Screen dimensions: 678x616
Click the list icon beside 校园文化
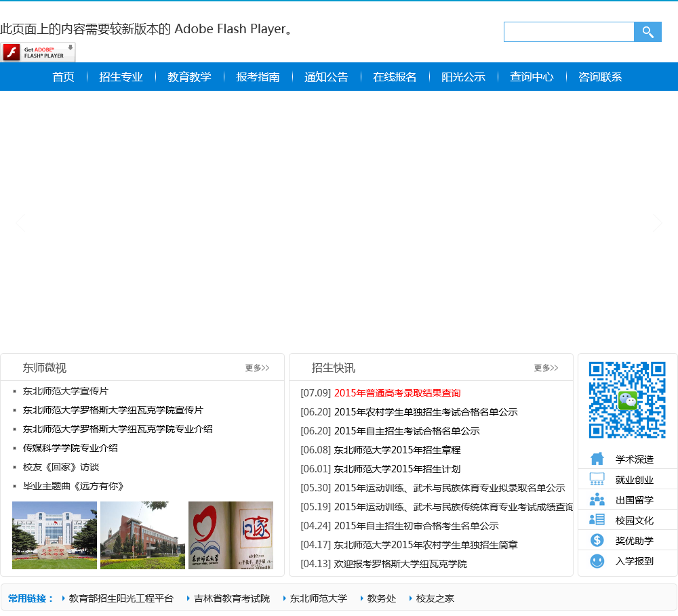597,520
